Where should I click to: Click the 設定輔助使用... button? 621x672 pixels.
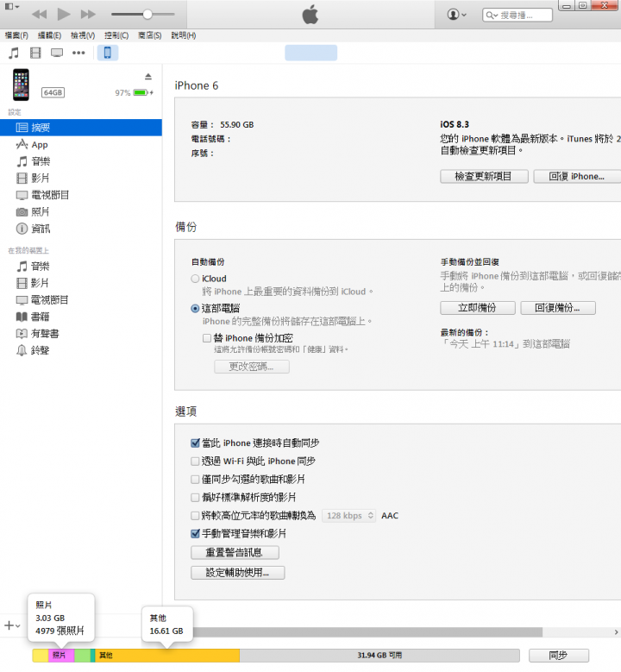tap(238, 573)
